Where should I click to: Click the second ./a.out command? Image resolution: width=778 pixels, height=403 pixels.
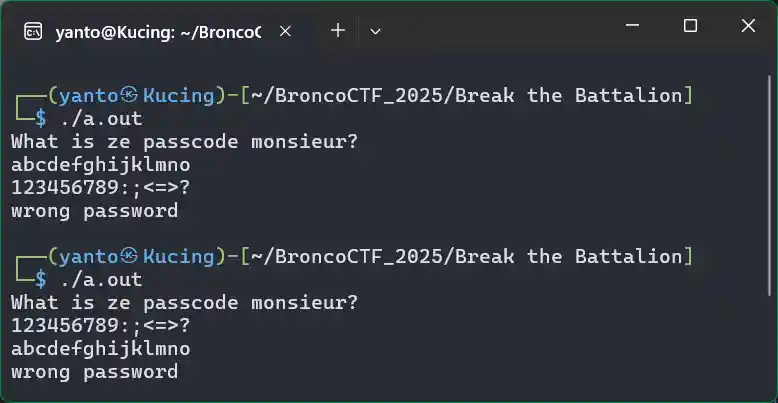pyautogui.click(x=101, y=279)
